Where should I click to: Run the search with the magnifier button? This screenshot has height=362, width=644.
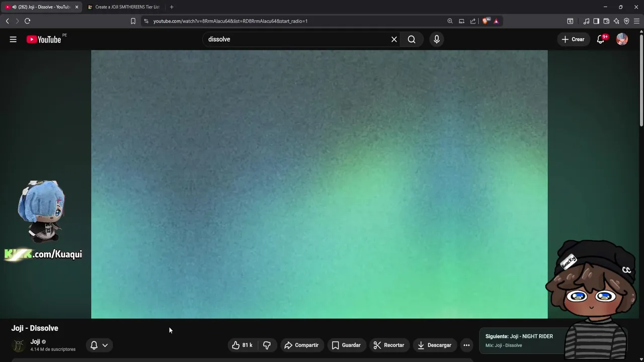412,39
